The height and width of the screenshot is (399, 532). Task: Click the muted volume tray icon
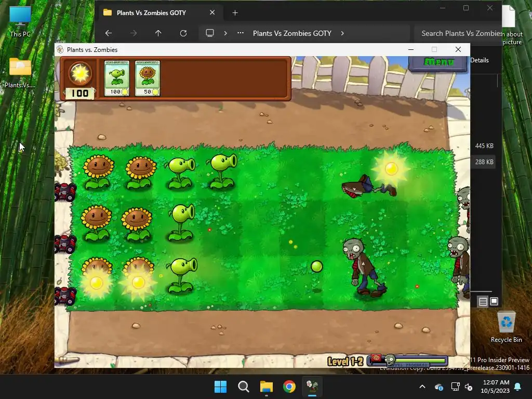coord(469,387)
